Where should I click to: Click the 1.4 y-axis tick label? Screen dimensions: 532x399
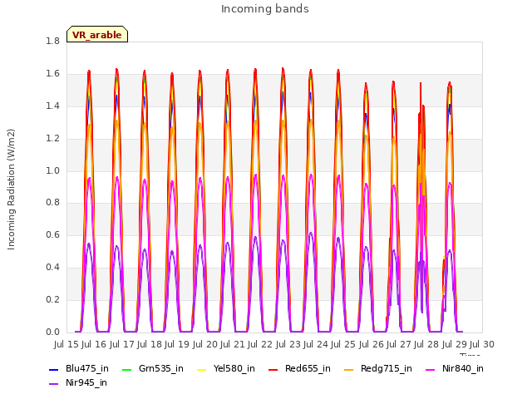tap(52, 106)
